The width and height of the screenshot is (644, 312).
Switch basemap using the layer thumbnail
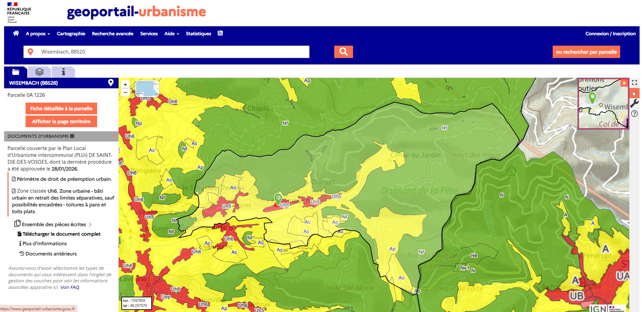click(x=147, y=88)
